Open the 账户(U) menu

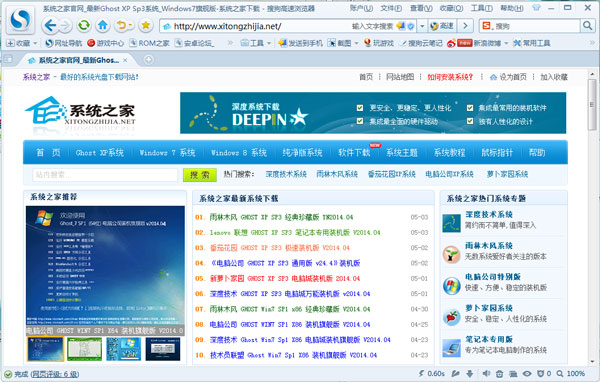tap(361, 8)
